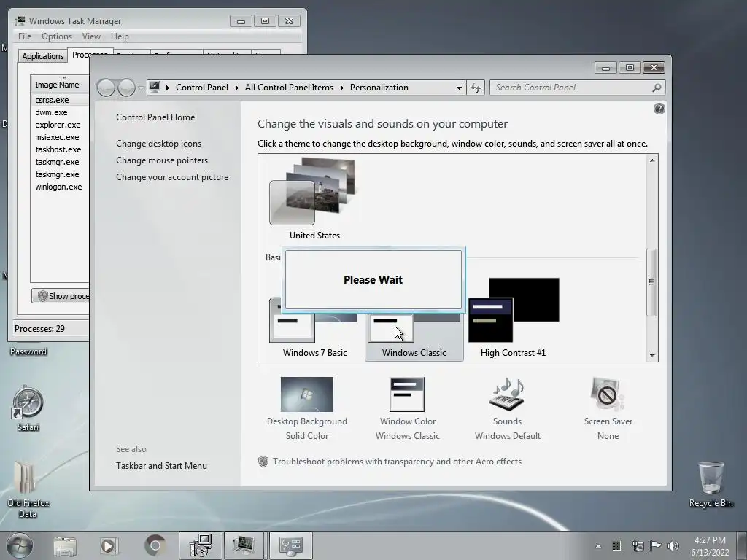Click the Personalization breadcrumb
The width and height of the screenshot is (747, 560).
pos(379,87)
